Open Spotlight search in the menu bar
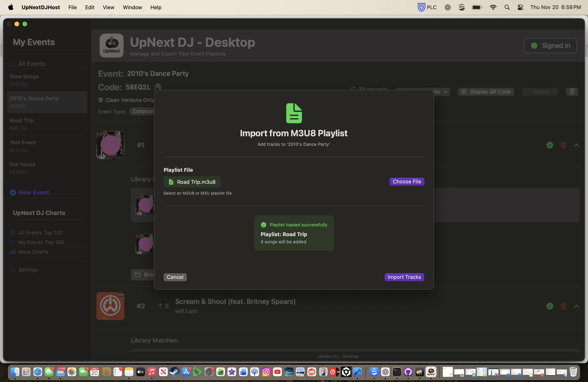The image size is (588, 382). click(507, 7)
